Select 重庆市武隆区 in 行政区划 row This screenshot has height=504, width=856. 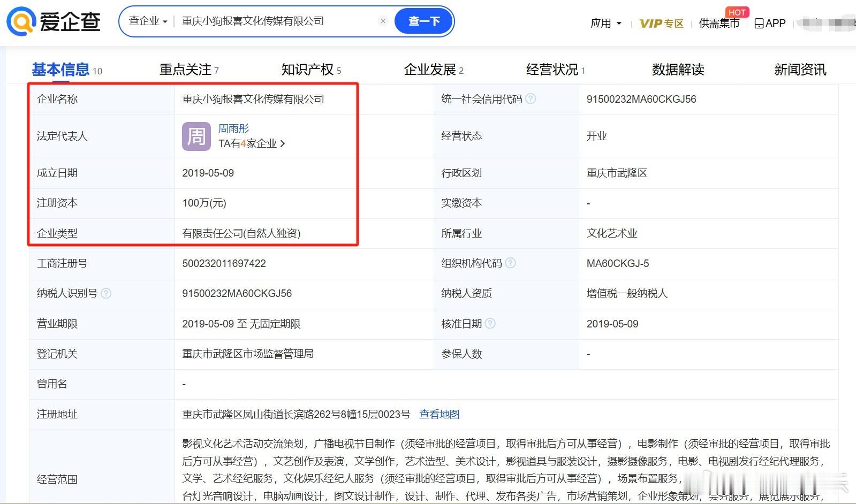[617, 173]
